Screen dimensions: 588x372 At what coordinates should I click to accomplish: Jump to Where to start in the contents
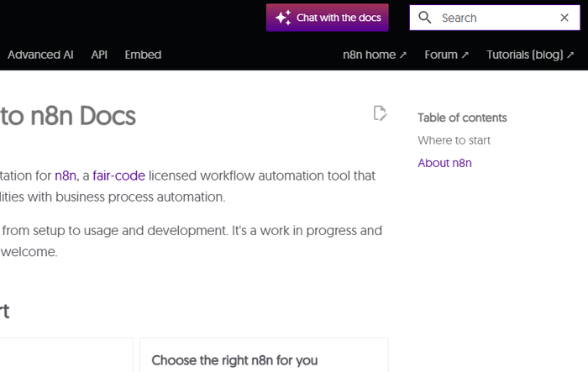tap(454, 140)
